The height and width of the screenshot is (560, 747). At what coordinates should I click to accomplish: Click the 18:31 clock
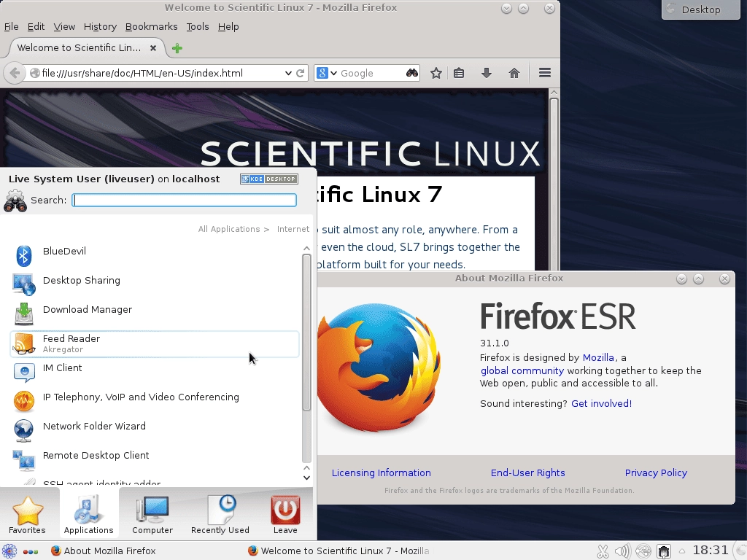click(711, 551)
